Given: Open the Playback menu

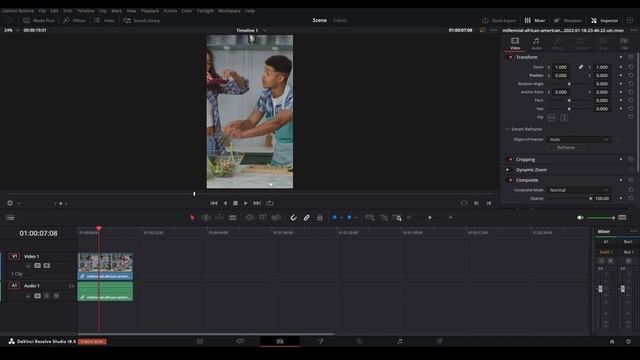Looking at the screenshot, I should tap(150, 11).
